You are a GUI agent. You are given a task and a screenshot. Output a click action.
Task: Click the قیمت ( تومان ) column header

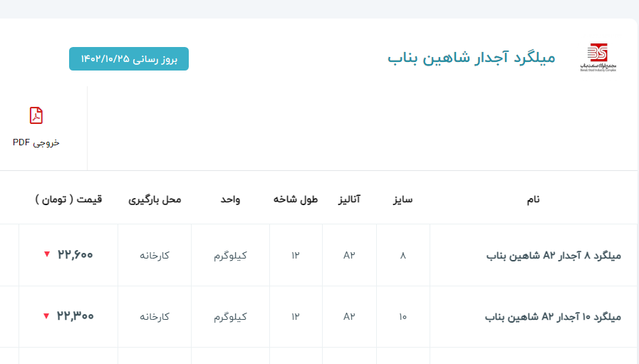click(68, 199)
